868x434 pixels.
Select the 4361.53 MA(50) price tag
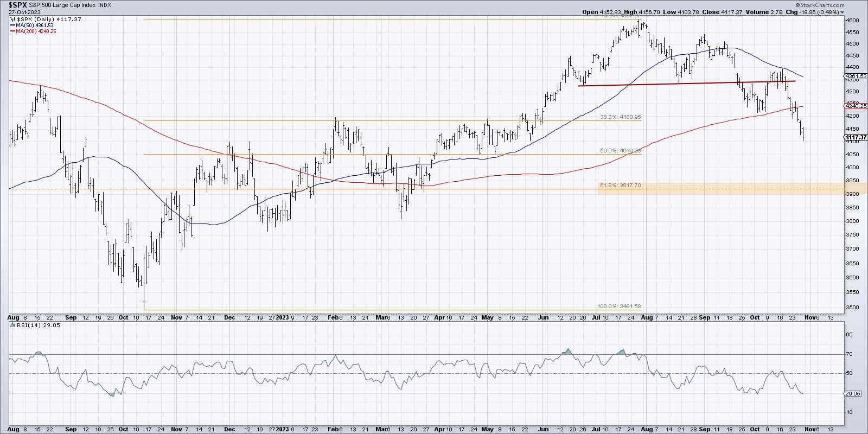(x=856, y=76)
